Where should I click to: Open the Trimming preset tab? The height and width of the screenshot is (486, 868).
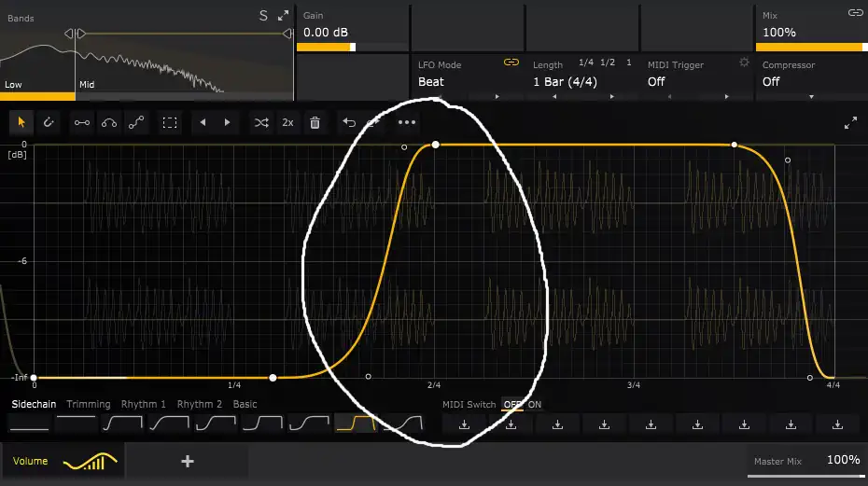click(89, 405)
